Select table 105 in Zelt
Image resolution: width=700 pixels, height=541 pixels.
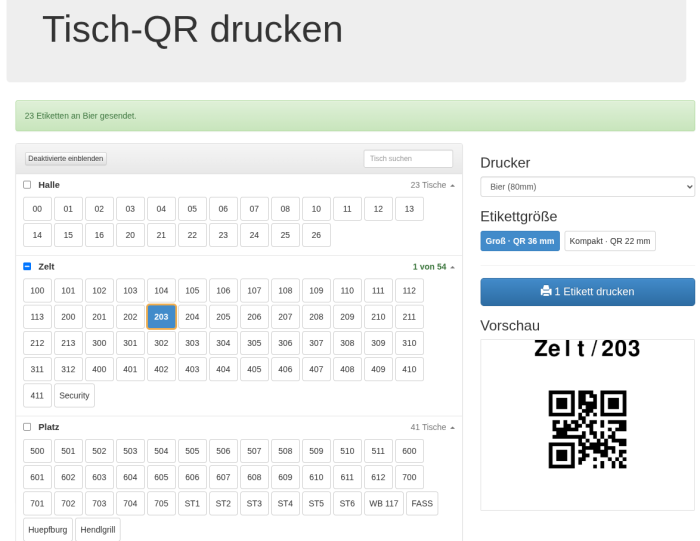192,291
